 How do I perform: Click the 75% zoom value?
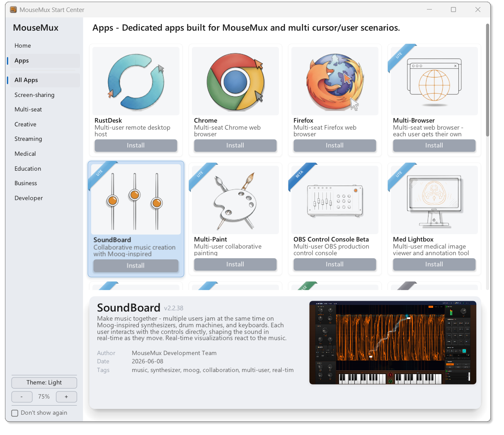point(44,397)
